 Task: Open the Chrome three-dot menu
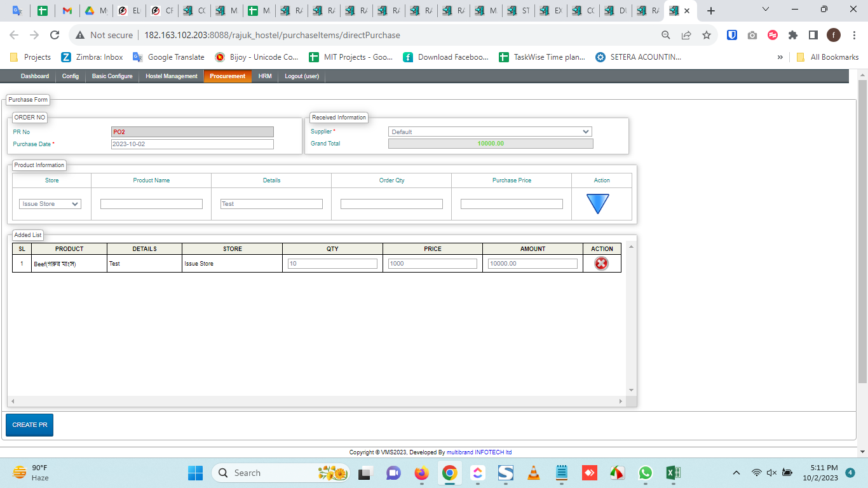(x=854, y=35)
